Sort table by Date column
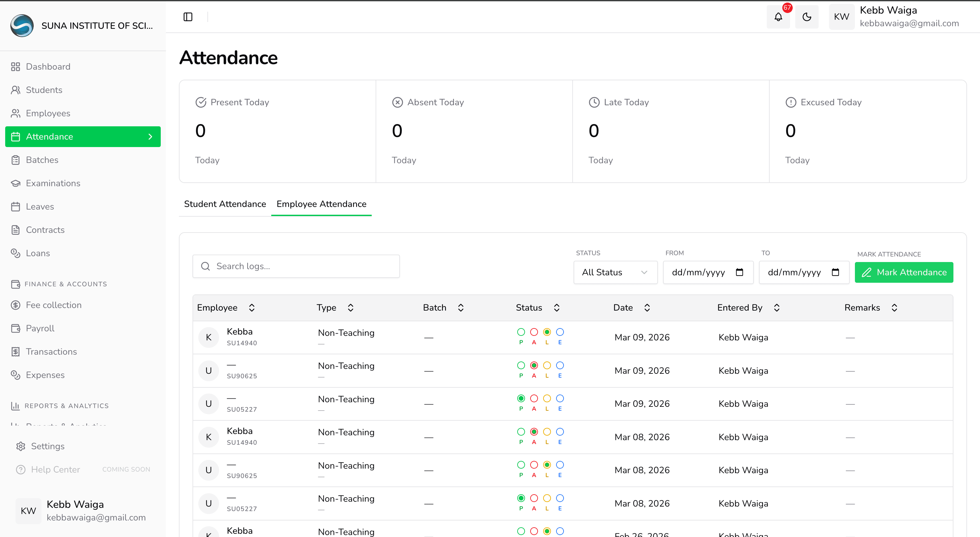The width and height of the screenshot is (980, 537). click(x=647, y=308)
